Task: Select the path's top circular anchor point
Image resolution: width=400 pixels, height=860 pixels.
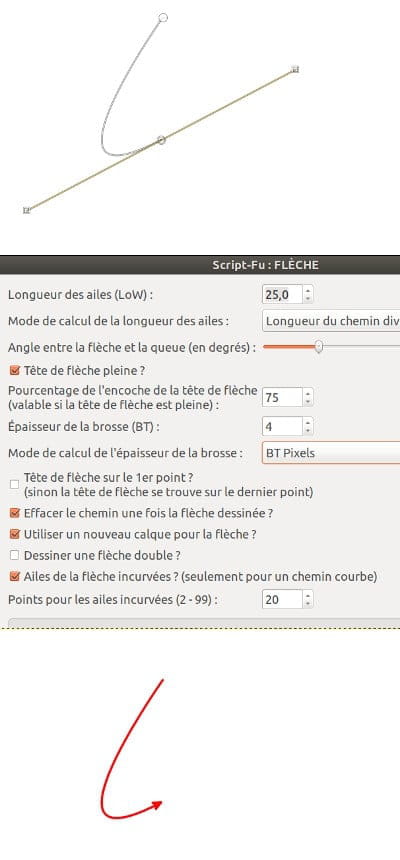Action: click(162, 18)
